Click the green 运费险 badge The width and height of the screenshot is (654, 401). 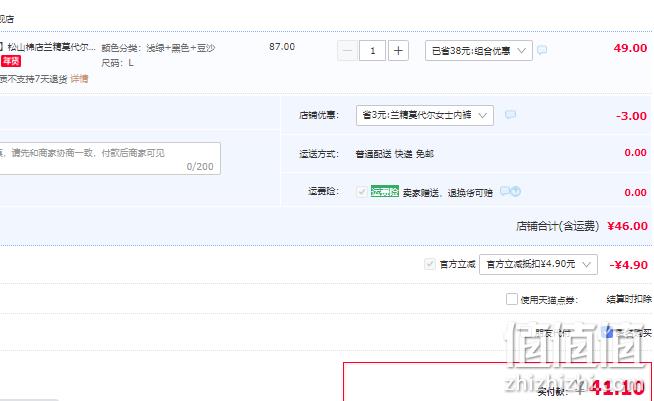coord(385,192)
